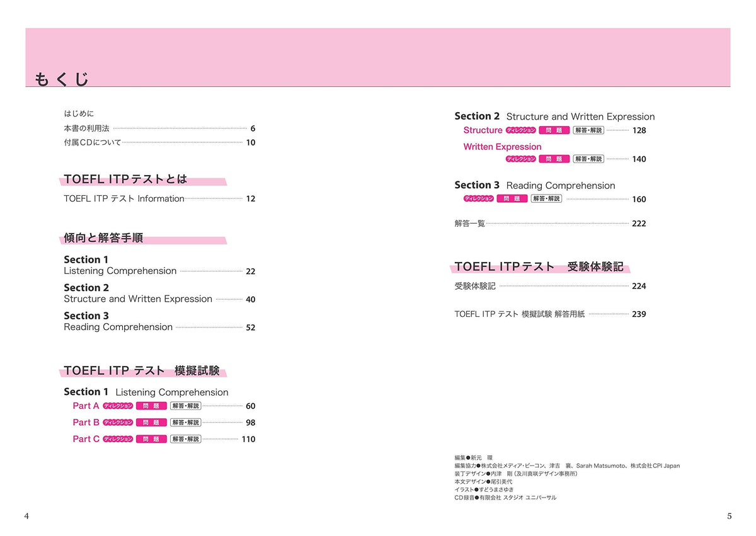The height and width of the screenshot is (536, 756).
Task: Select 解答・解説 badge under Written Expression
Action: tap(588, 159)
